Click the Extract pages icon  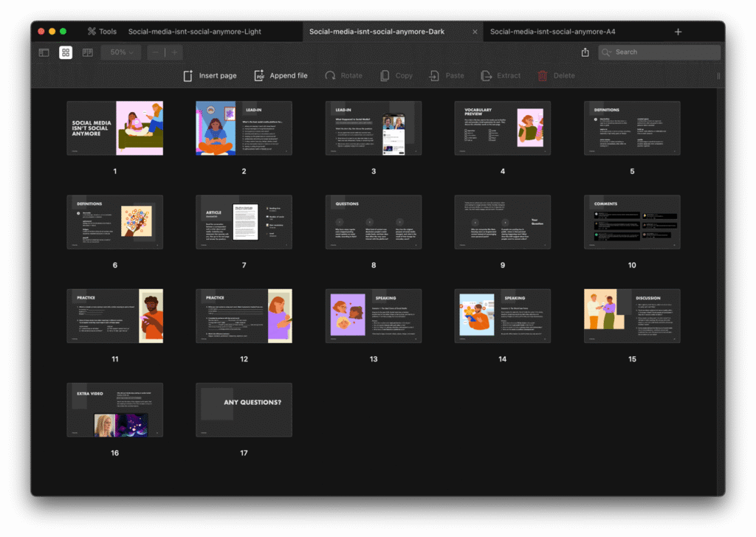pos(486,76)
